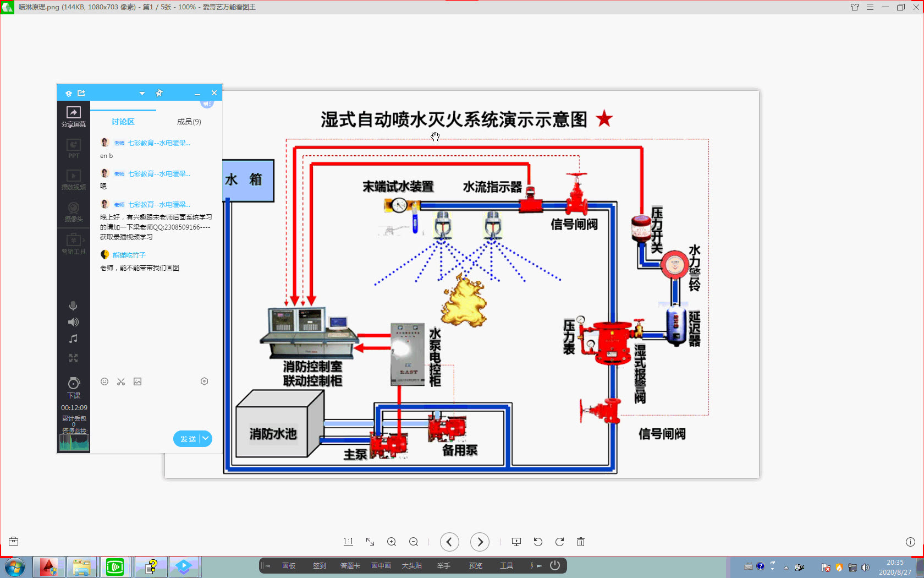Click 画中画 in the floating toolbar
Viewport: 924px width, 578px height.
coord(381,566)
